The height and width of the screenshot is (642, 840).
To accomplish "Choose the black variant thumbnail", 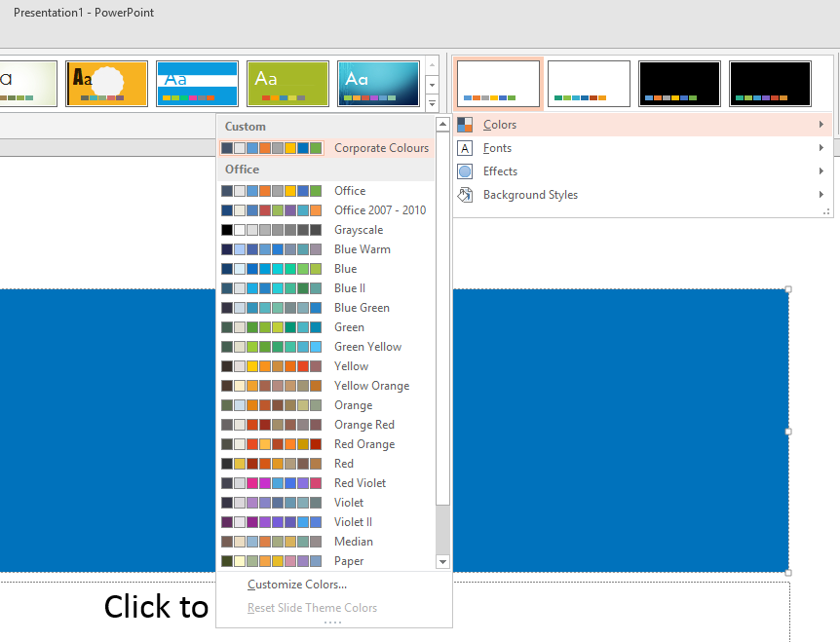I will [679, 83].
